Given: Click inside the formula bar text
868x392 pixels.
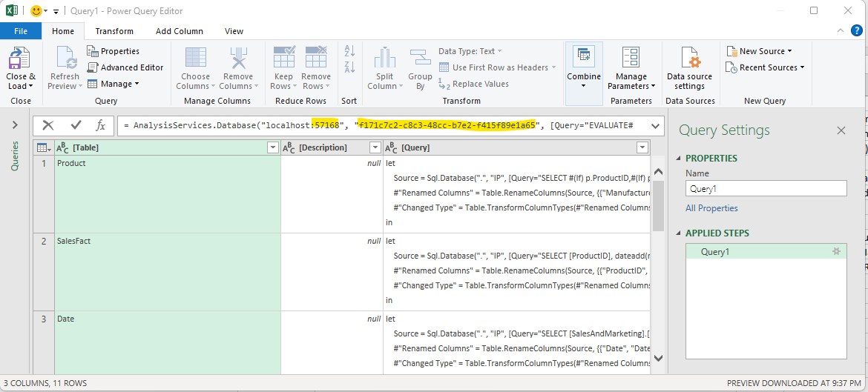Looking at the screenshot, I should tap(384, 125).
